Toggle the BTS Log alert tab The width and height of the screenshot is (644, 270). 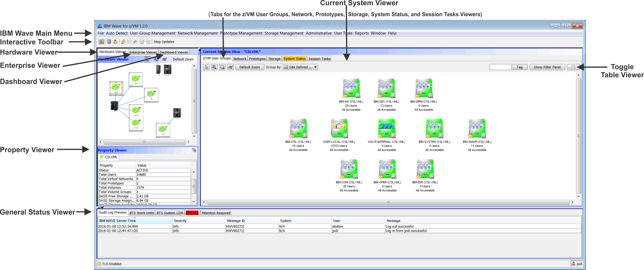click(192, 212)
